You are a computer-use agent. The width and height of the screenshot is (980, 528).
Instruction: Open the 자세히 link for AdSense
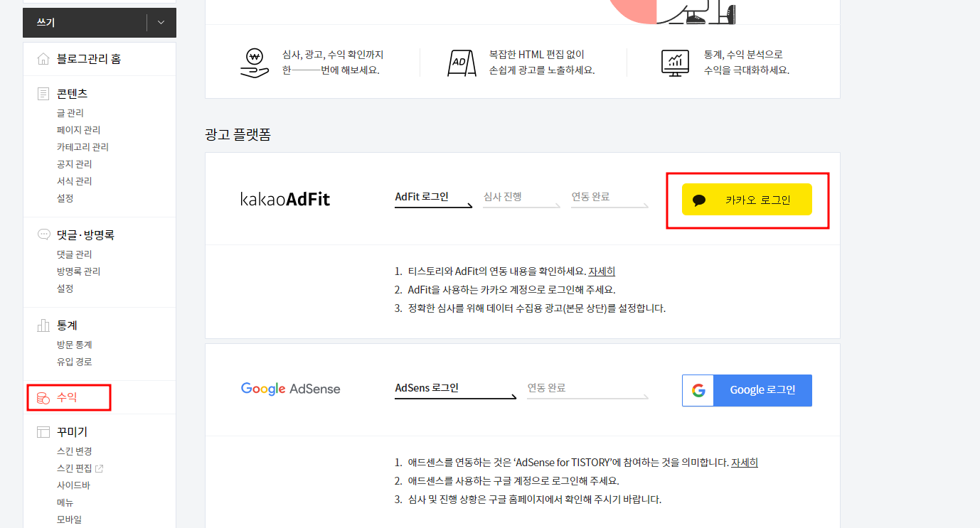tap(745, 463)
